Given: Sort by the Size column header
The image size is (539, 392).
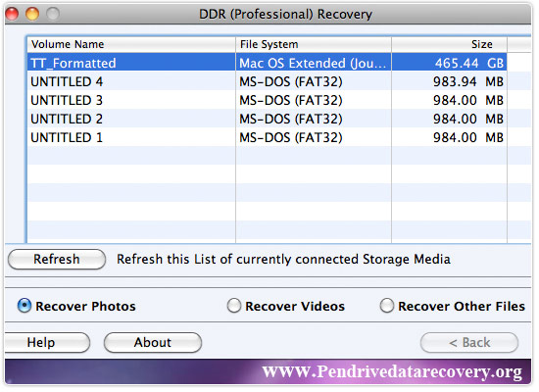Looking at the screenshot, I should [x=449, y=44].
